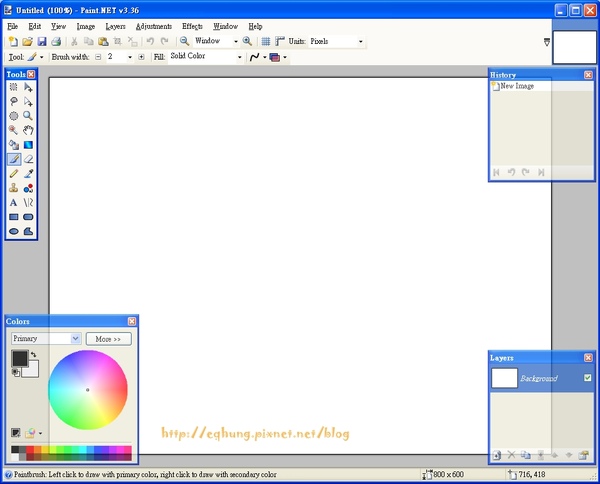
Task: Select the Pencil tool
Action: click(14, 174)
